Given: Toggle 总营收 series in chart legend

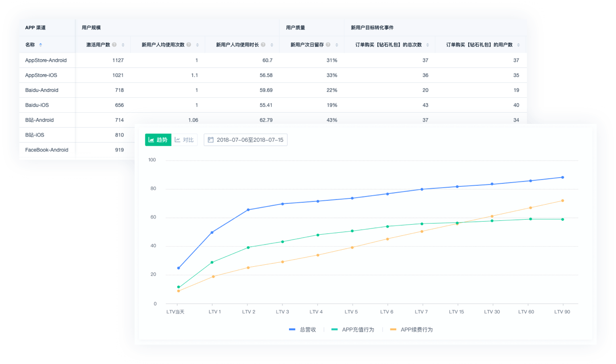Looking at the screenshot, I should (x=303, y=330).
